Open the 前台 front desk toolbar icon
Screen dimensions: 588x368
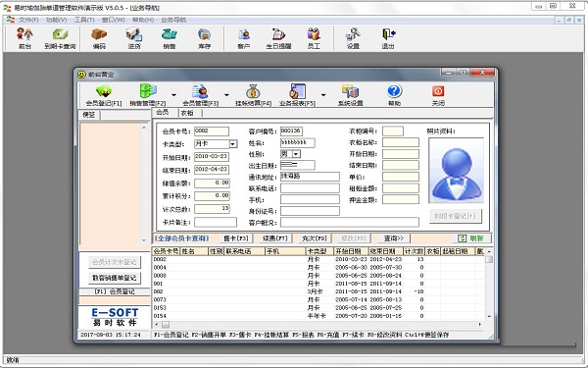point(24,38)
